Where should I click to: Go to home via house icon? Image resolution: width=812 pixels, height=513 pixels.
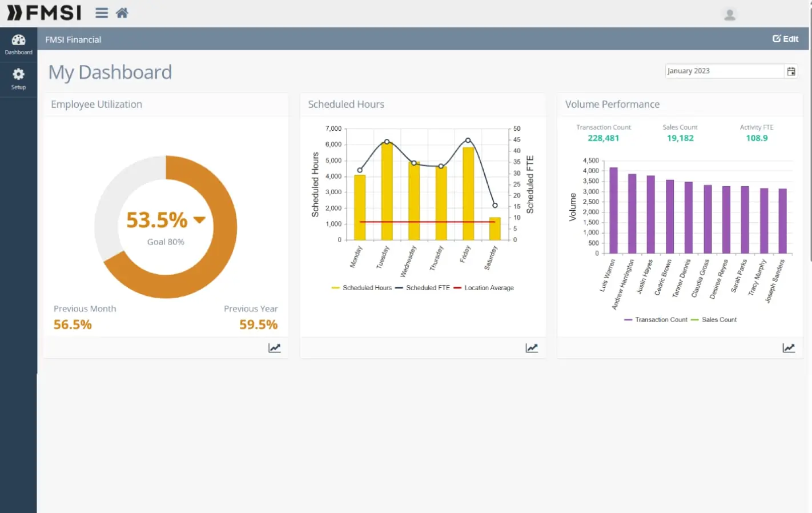tap(122, 13)
